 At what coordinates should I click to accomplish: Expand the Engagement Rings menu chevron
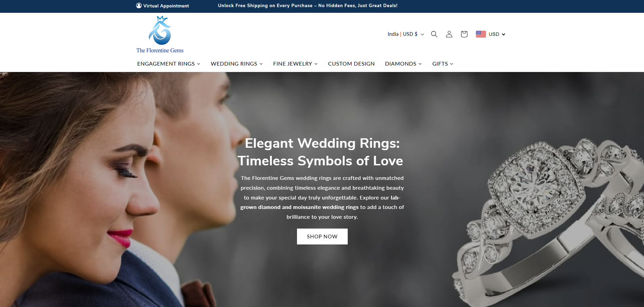point(199,64)
